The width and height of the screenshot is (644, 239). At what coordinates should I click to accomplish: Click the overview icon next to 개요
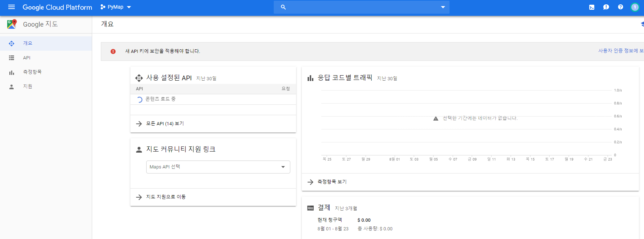12,44
